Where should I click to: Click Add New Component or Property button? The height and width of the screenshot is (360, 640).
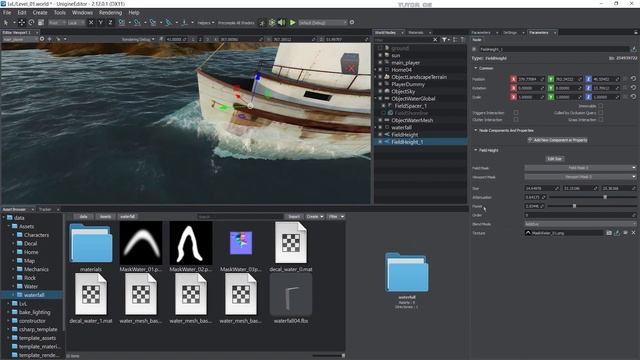558,140
